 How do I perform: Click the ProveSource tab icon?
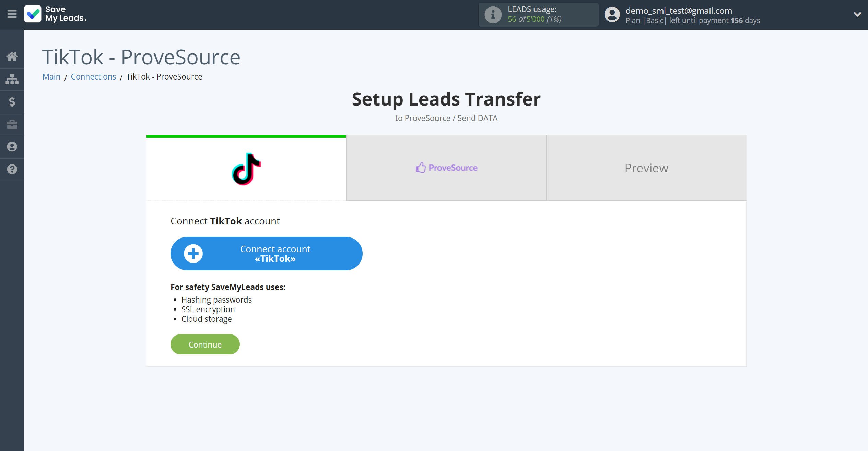tap(420, 168)
